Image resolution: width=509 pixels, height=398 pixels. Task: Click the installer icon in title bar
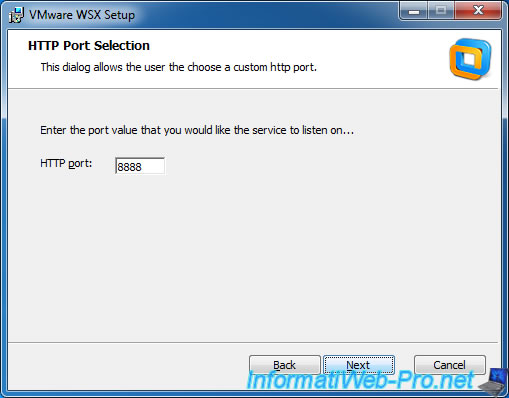pos(16,15)
